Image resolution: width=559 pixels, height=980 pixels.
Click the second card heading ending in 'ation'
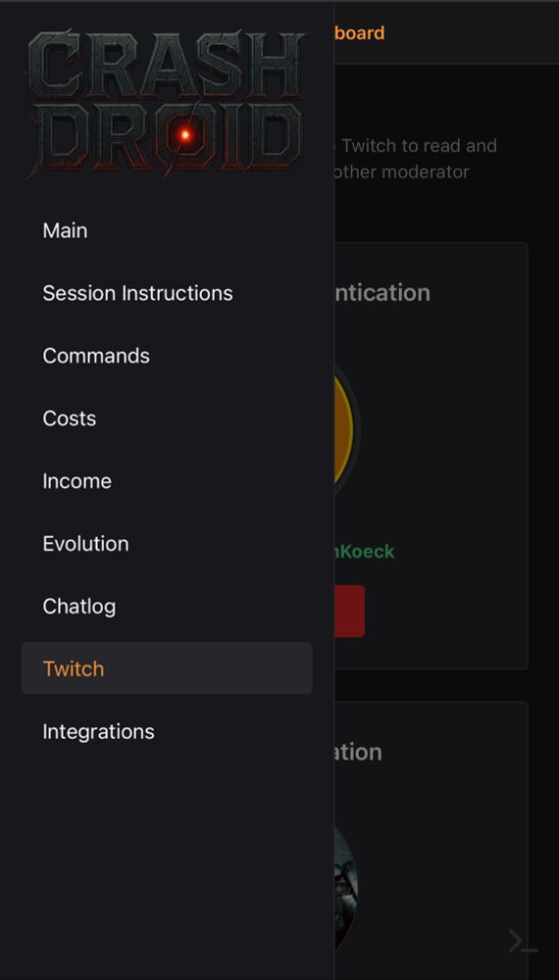(x=358, y=752)
